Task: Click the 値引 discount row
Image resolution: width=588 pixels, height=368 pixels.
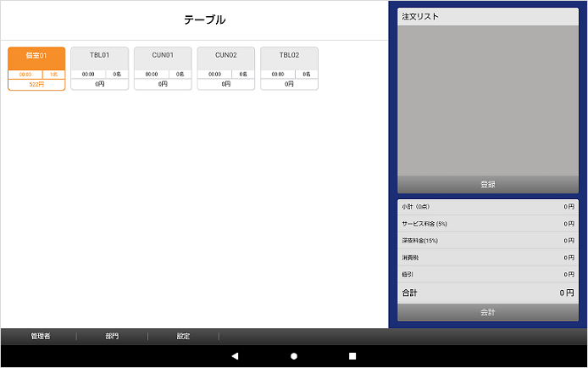Action: [x=487, y=275]
